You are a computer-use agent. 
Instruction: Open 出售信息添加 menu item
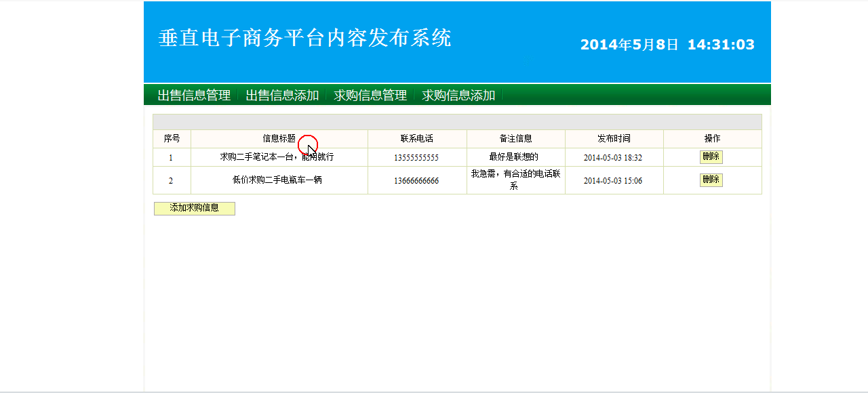[x=282, y=96]
